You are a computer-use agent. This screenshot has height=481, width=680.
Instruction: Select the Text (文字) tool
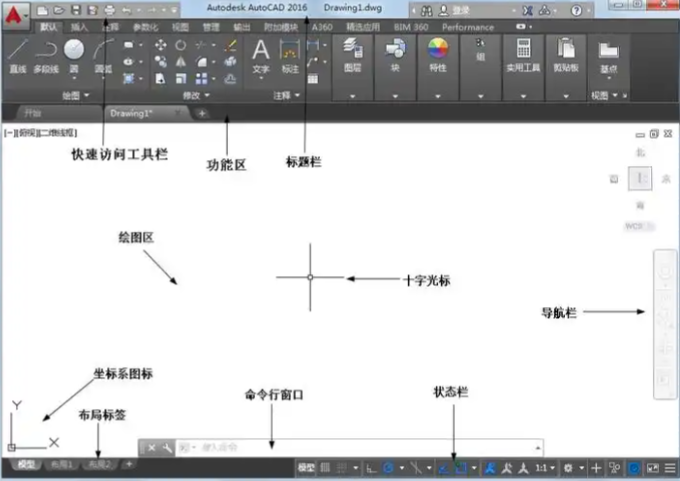[x=261, y=56]
